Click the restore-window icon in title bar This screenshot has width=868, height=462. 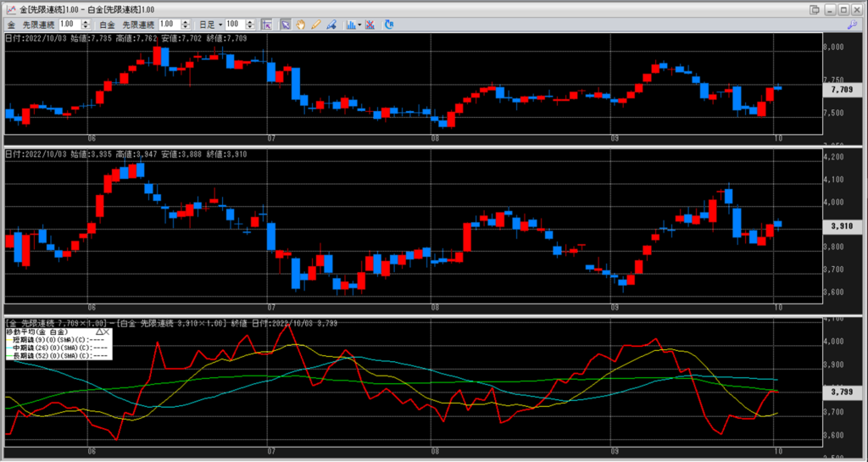point(815,8)
